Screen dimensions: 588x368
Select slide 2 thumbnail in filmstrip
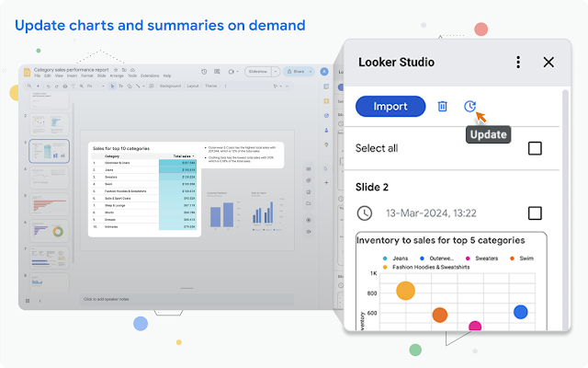[x=49, y=124]
